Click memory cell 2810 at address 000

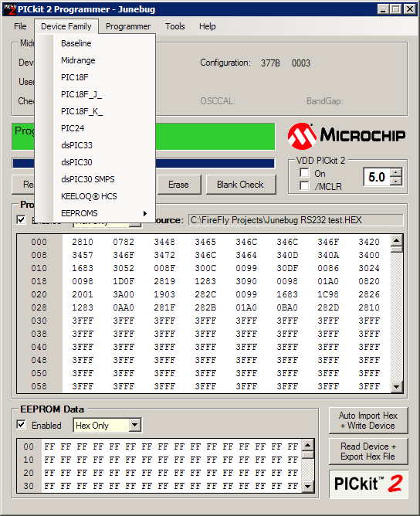(83, 243)
